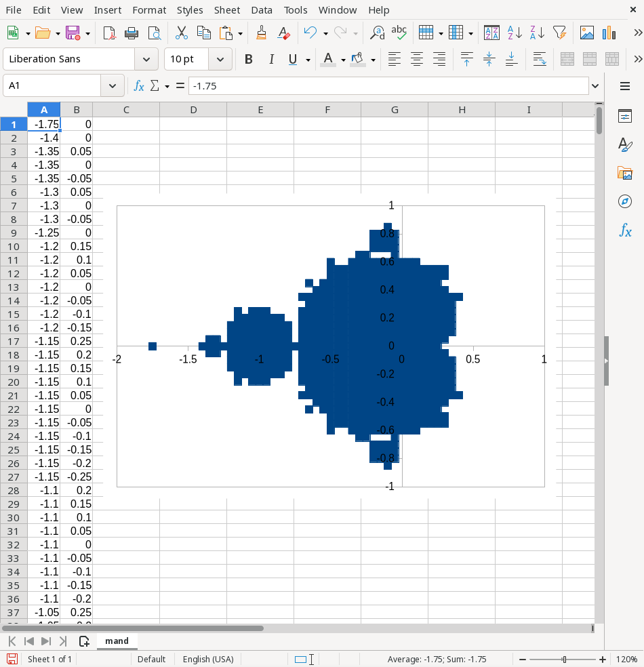Image resolution: width=644 pixels, height=667 pixels.
Task: Open the Sort dialog
Action: pyautogui.click(x=491, y=33)
